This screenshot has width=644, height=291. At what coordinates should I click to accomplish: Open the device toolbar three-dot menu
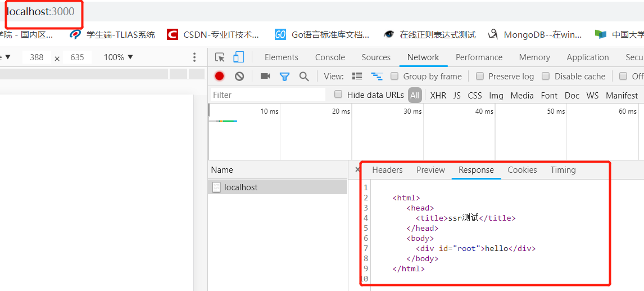point(194,57)
